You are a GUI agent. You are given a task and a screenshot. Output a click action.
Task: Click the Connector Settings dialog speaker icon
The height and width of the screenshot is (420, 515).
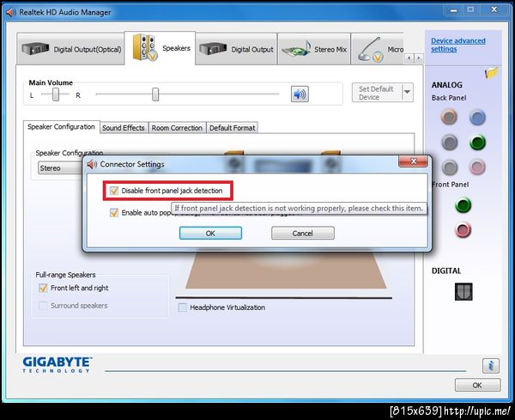point(92,164)
